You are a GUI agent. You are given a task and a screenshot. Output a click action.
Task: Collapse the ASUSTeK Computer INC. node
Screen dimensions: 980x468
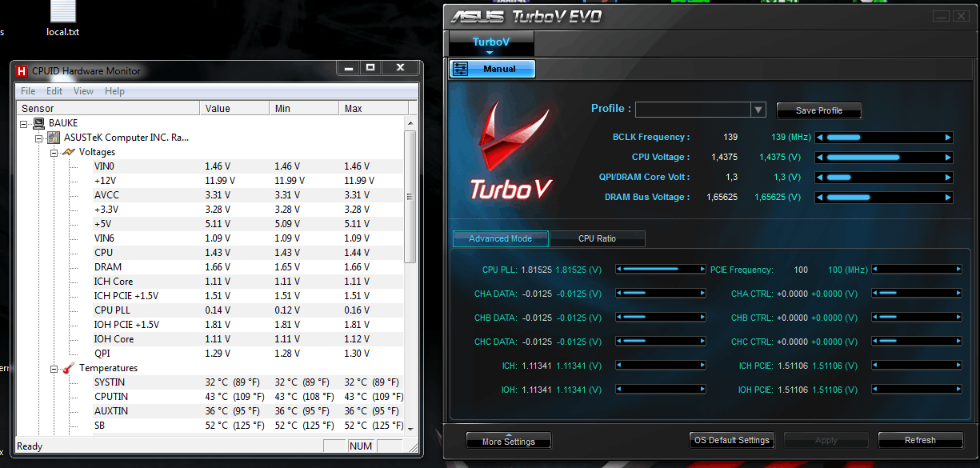click(x=38, y=138)
